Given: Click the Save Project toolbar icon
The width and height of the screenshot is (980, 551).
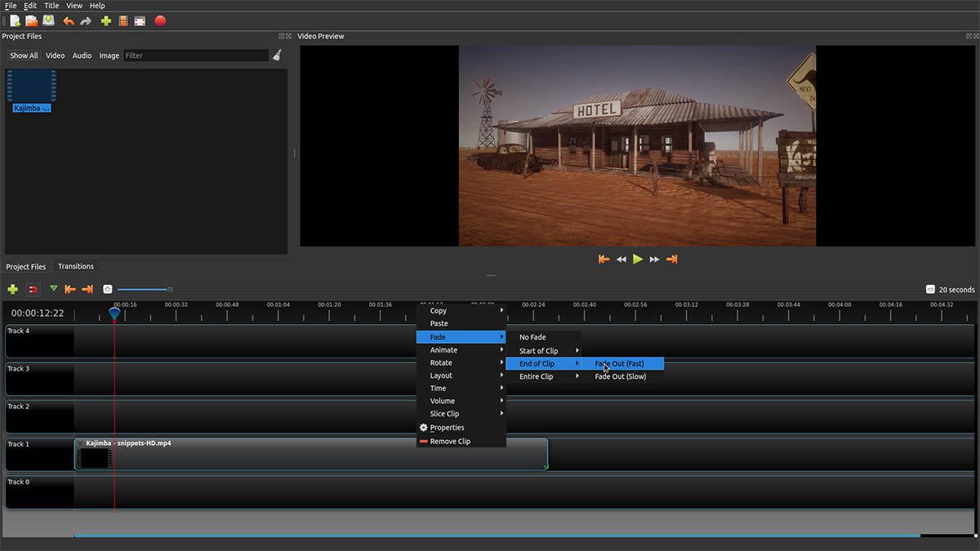Looking at the screenshot, I should [x=49, y=21].
